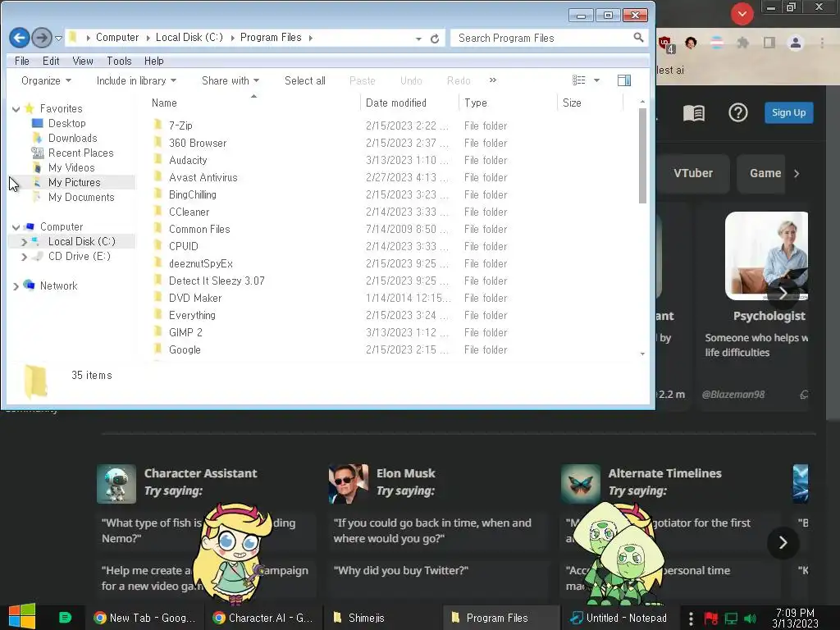Select the Detect It Sleezy 3.07 folder
Screen dimensions: 840x630
(x=217, y=281)
